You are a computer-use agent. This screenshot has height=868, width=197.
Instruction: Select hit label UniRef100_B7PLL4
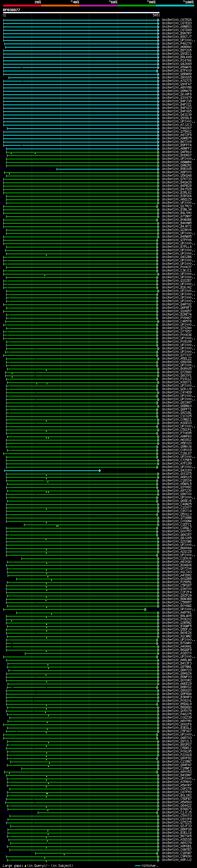tap(177, 247)
